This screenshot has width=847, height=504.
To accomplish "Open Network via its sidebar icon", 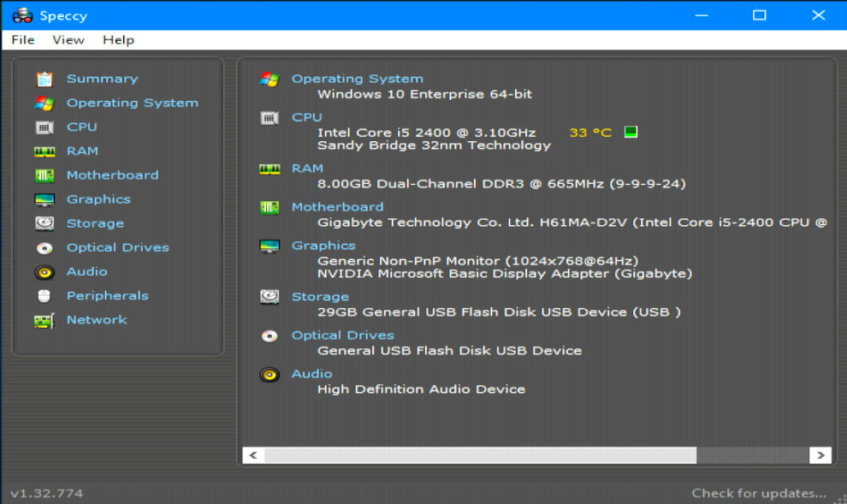I will click(43, 319).
